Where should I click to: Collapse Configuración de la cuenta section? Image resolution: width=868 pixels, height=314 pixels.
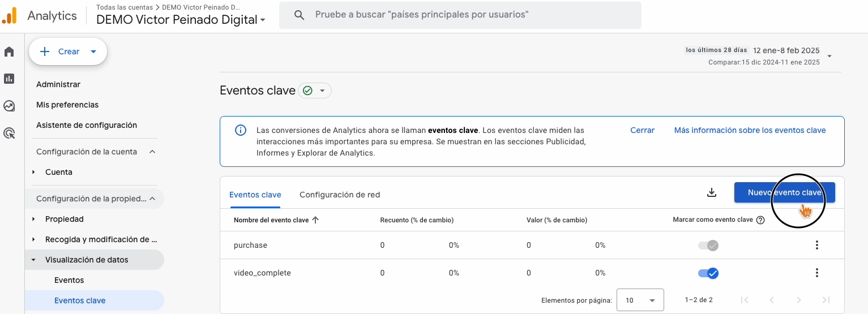tap(152, 152)
